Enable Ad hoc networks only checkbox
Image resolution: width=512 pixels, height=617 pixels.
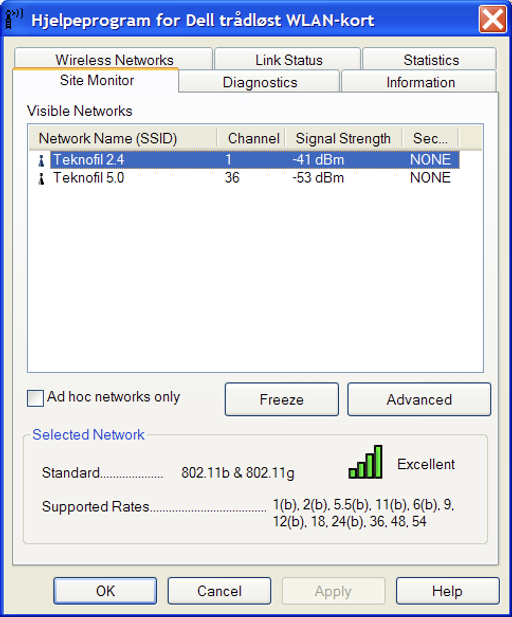tap(35, 398)
